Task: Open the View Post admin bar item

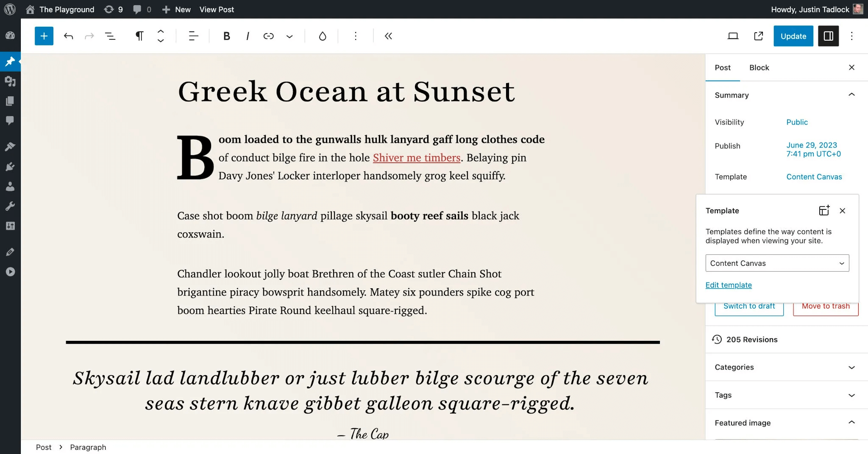Action: (x=217, y=9)
